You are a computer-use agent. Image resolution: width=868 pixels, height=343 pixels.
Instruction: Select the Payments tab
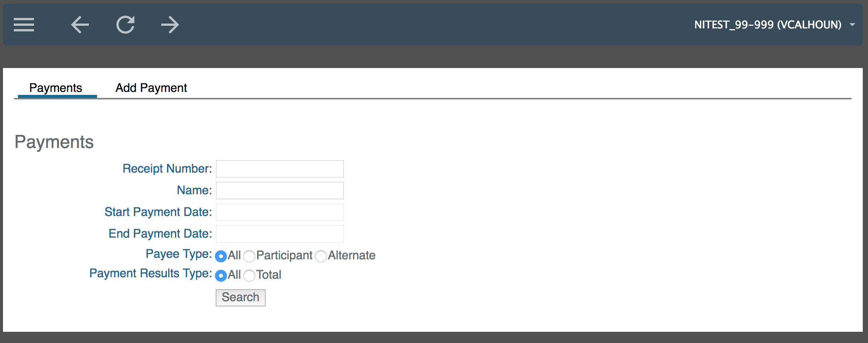(55, 87)
